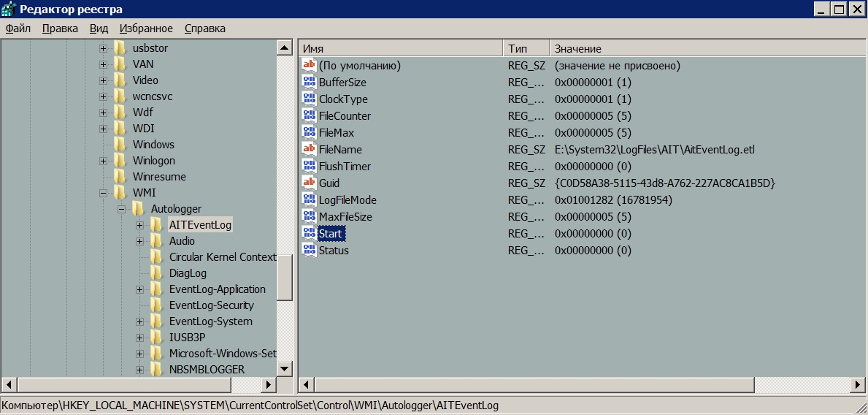This screenshot has width=868, height=415.
Task: Open the Файл menu
Action: [18, 28]
